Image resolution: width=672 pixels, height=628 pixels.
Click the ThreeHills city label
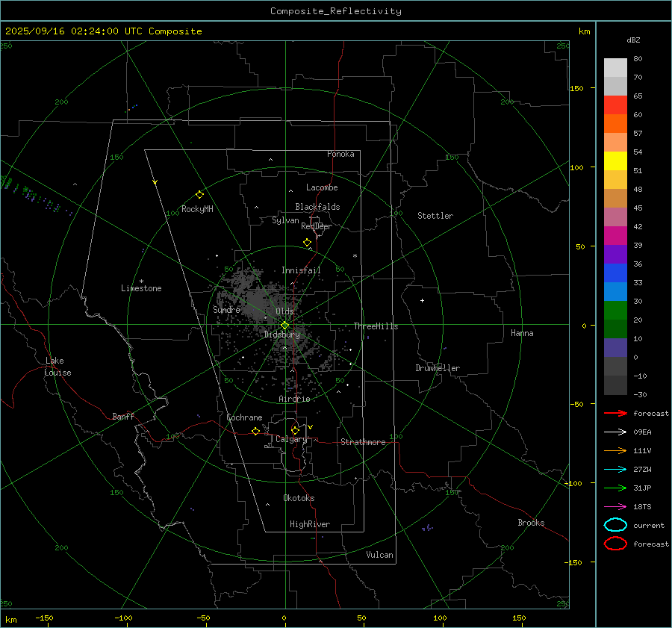pyautogui.click(x=376, y=326)
